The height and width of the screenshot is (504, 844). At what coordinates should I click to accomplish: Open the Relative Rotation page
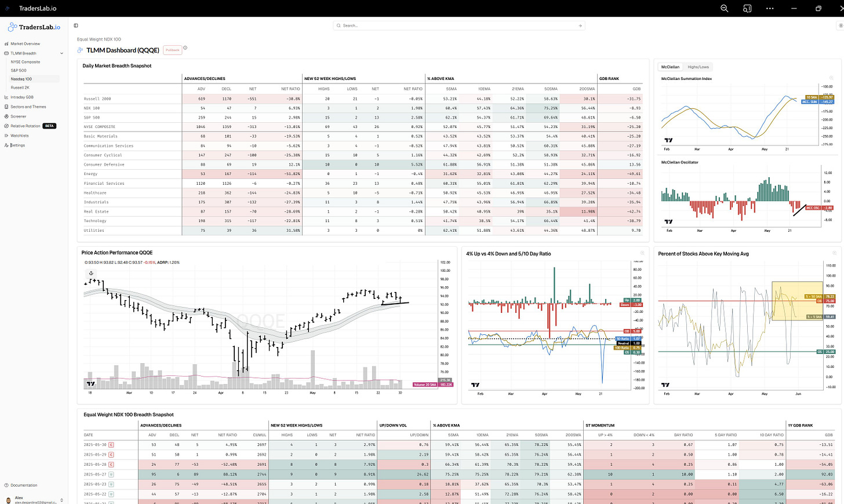pos(26,126)
